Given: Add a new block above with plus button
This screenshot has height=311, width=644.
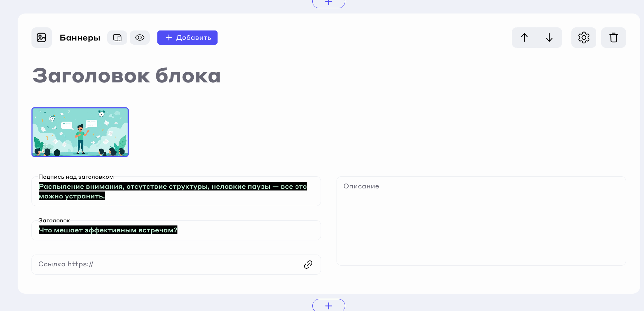Looking at the screenshot, I should pyautogui.click(x=329, y=3).
